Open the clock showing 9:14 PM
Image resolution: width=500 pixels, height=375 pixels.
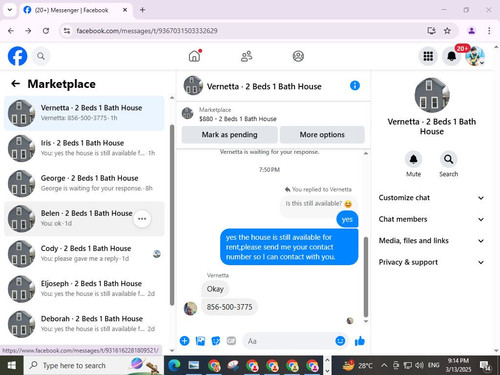pyautogui.click(x=458, y=365)
